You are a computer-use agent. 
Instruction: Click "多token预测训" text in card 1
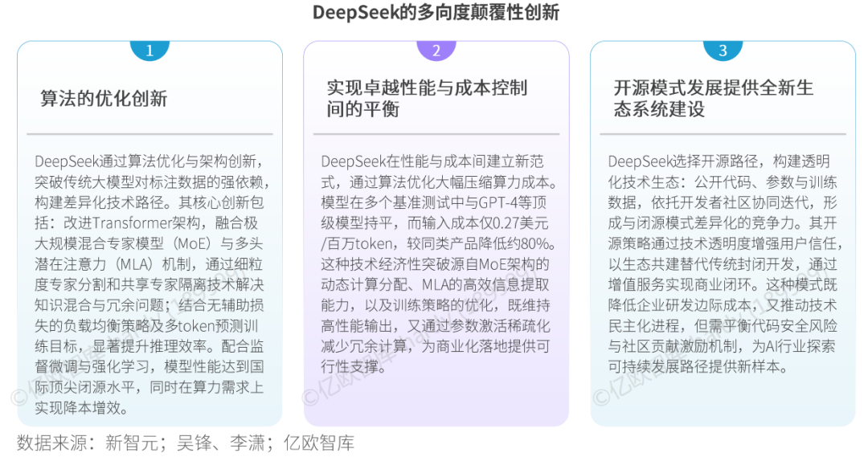[x=211, y=326]
